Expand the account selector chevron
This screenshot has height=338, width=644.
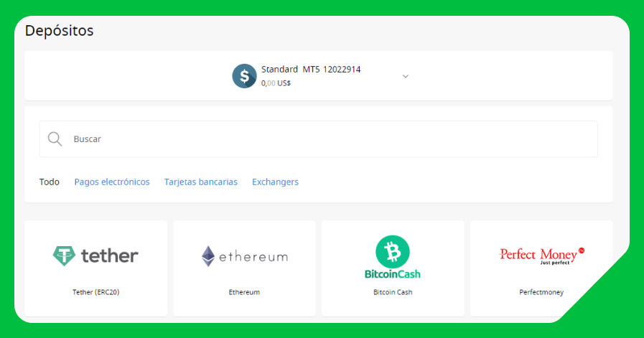(x=406, y=76)
